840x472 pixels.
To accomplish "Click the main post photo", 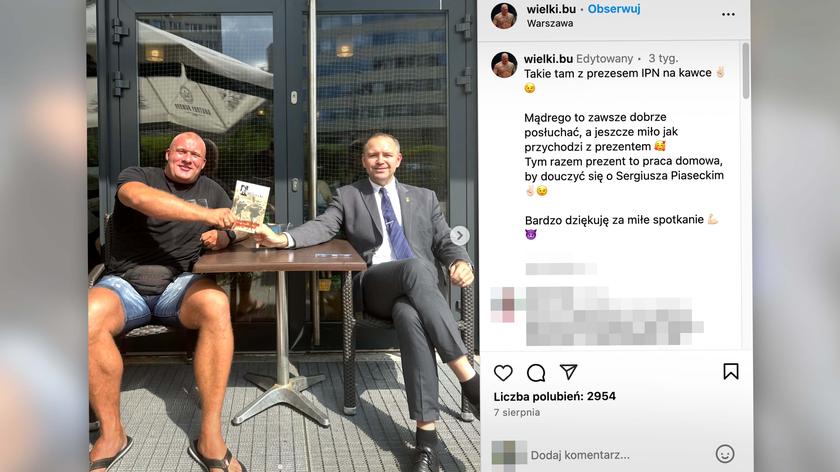I will [282, 236].
